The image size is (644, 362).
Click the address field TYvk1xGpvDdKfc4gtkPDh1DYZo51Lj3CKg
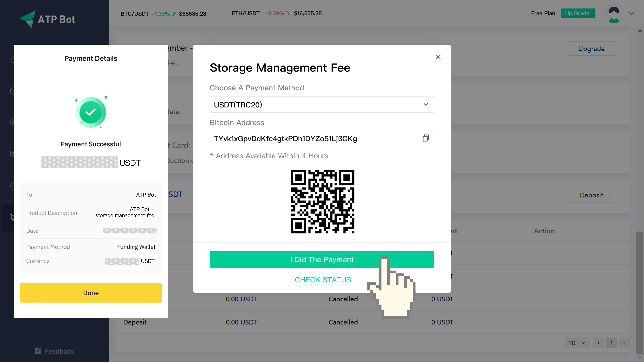[322, 138]
